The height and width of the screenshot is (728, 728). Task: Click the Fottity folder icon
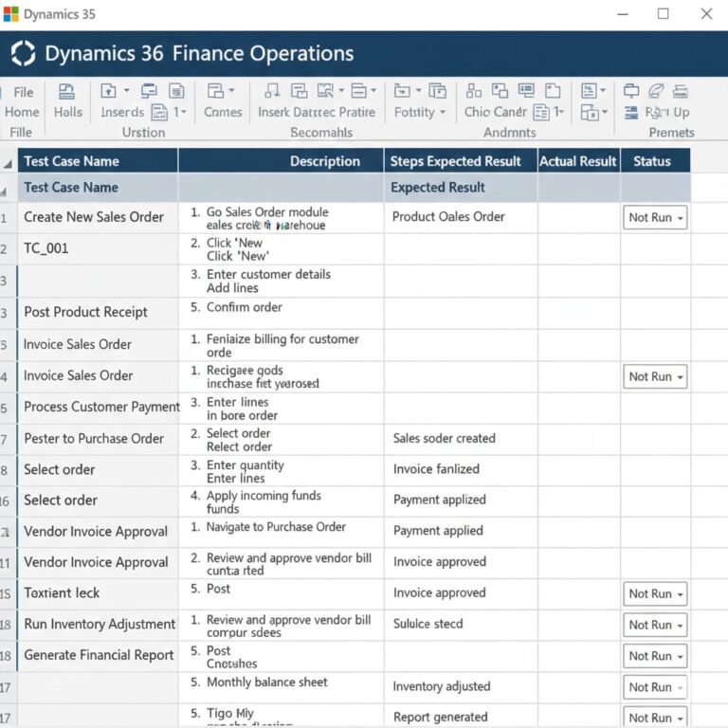[x=402, y=91]
